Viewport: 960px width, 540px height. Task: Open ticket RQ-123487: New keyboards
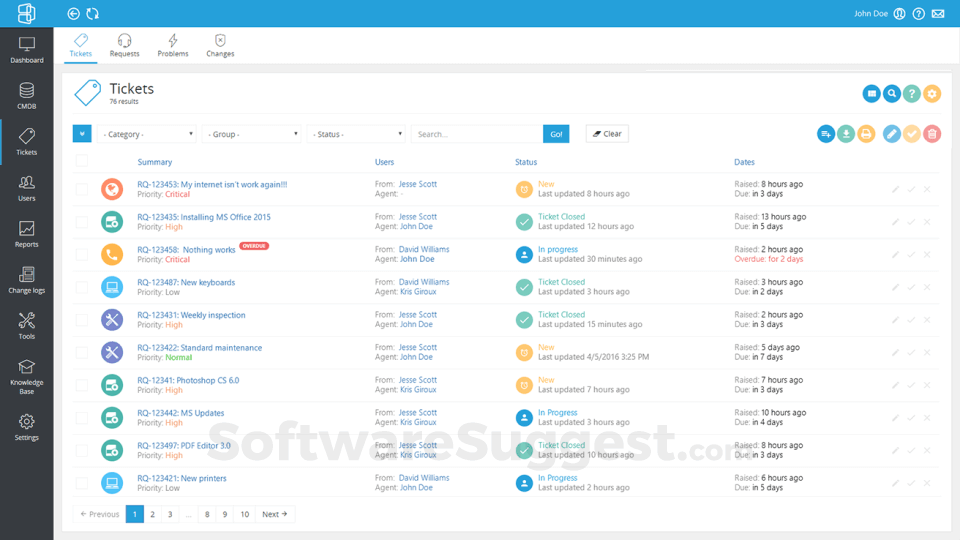pos(186,282)
